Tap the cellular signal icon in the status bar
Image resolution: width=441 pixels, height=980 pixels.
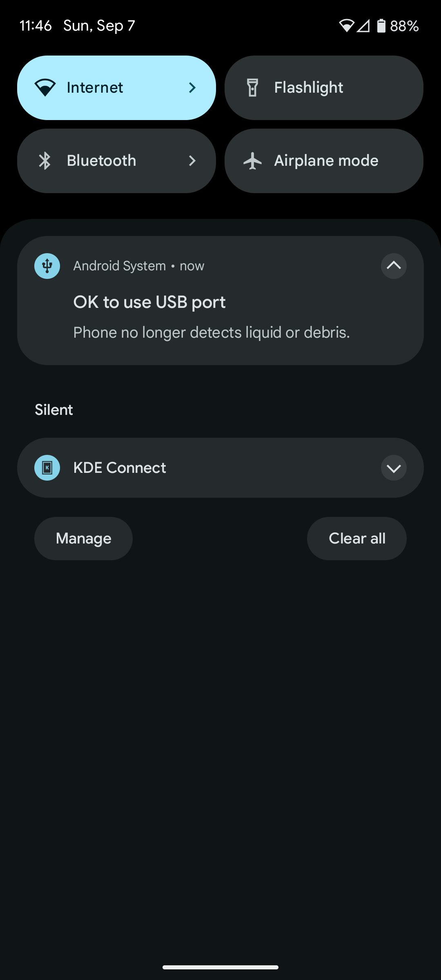(x=363, y=26)
